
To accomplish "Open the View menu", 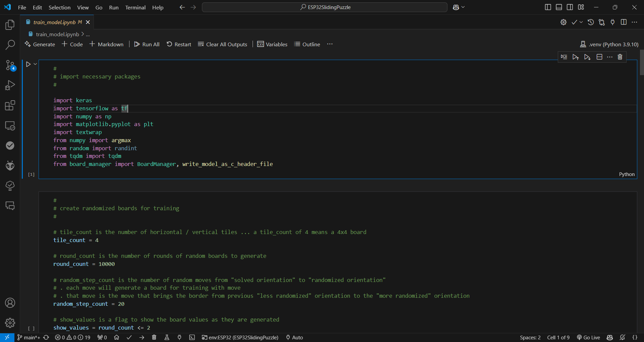I will coord(83,7).
